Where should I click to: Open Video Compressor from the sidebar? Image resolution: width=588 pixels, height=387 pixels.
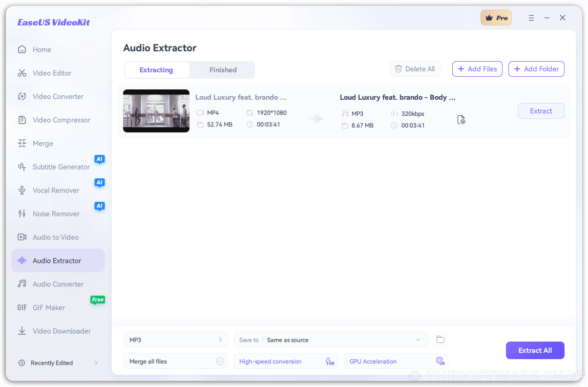58,120
